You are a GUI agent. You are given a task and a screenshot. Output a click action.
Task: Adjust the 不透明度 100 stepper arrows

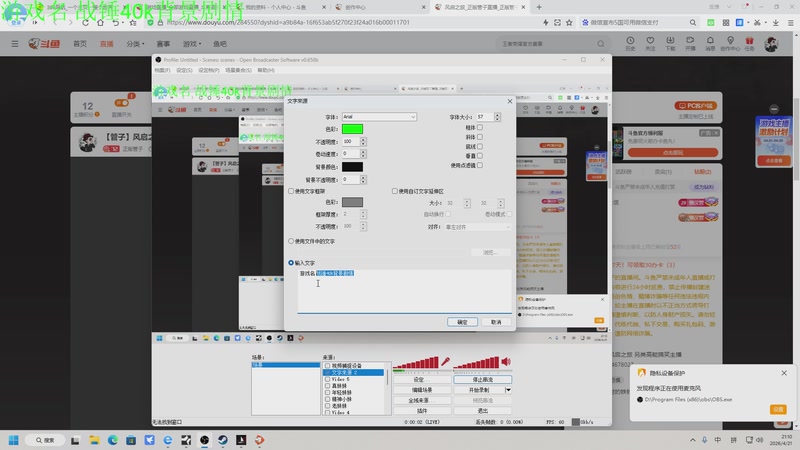point(363,141)
